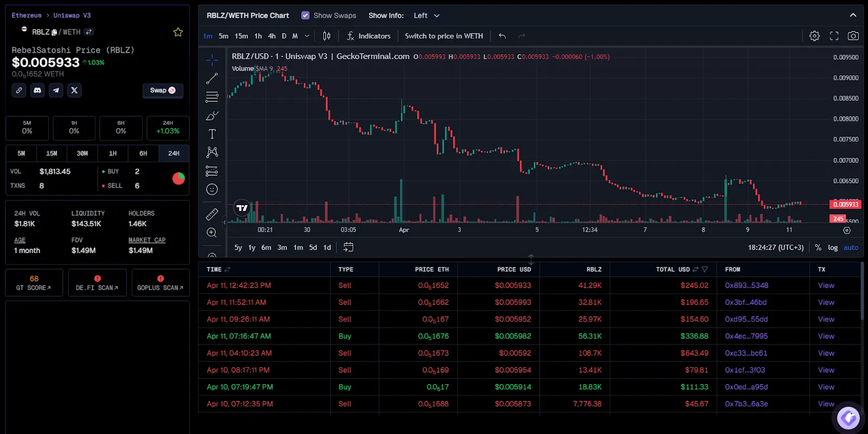Image resolution: width=868 pixels, height=434 pixels.
Task: Open chart settings gear icon
Action: click(814, 36)
